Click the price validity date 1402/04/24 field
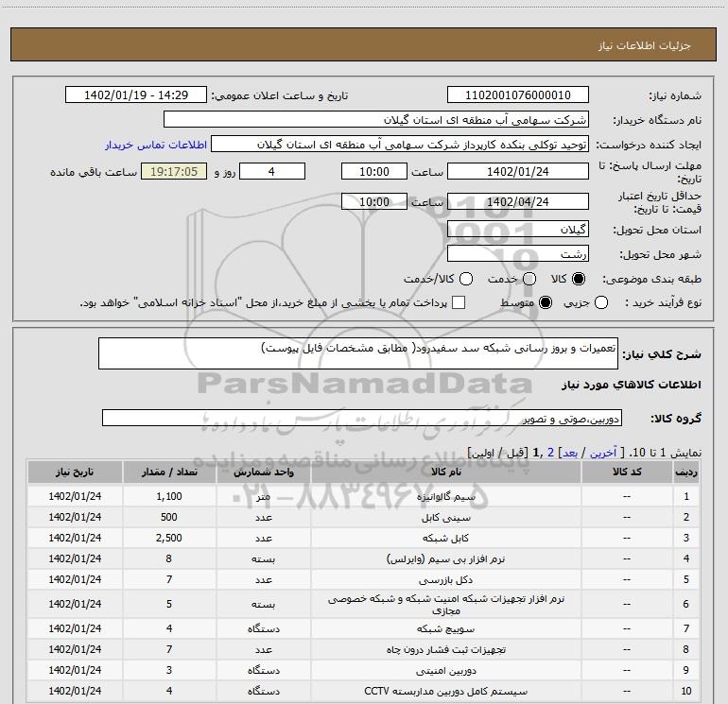This screenshot has height=704, width=728. (518, 202)
